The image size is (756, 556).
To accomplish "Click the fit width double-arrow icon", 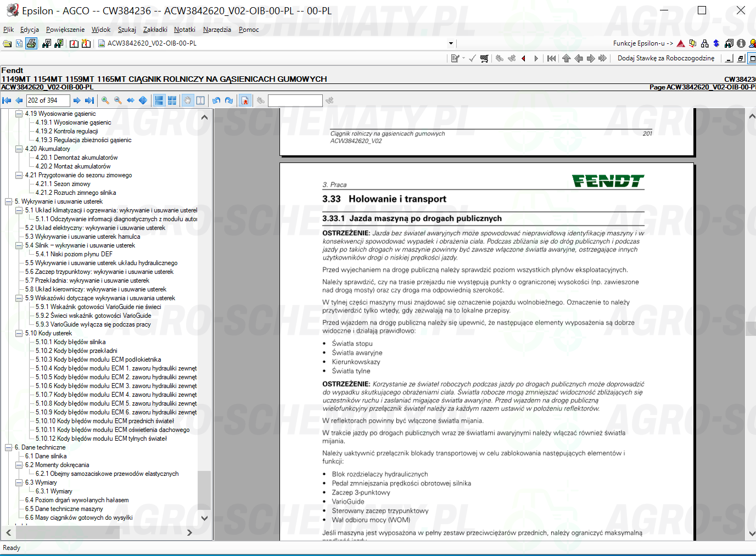I will pyautogui.click(x=131, y=100).
